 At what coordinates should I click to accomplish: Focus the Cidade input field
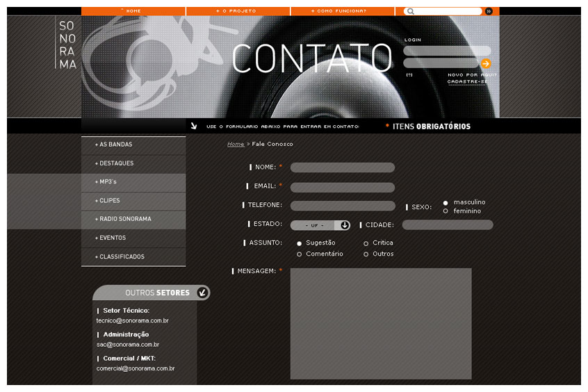click(448, 225)
